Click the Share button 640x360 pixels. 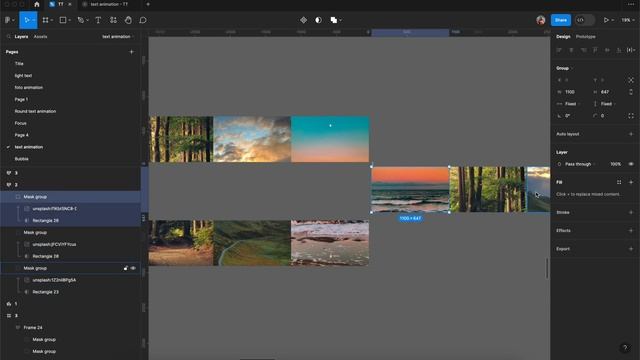(561, 20)
